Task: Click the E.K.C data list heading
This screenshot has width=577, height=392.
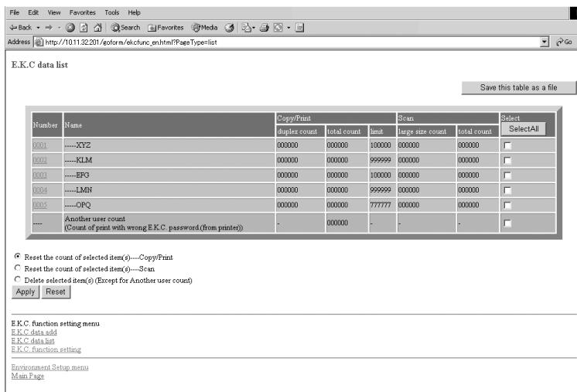Action: tap(39, 65)
